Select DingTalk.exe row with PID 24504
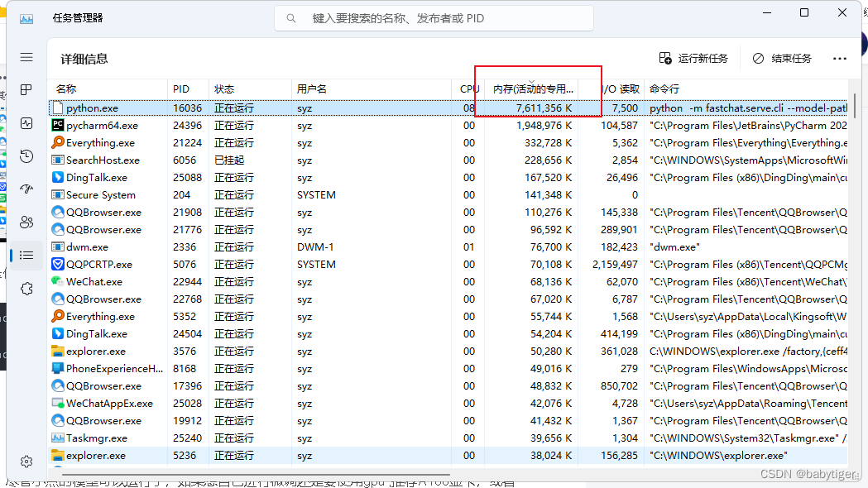This screenshot has width=868, height=488. 448,334
